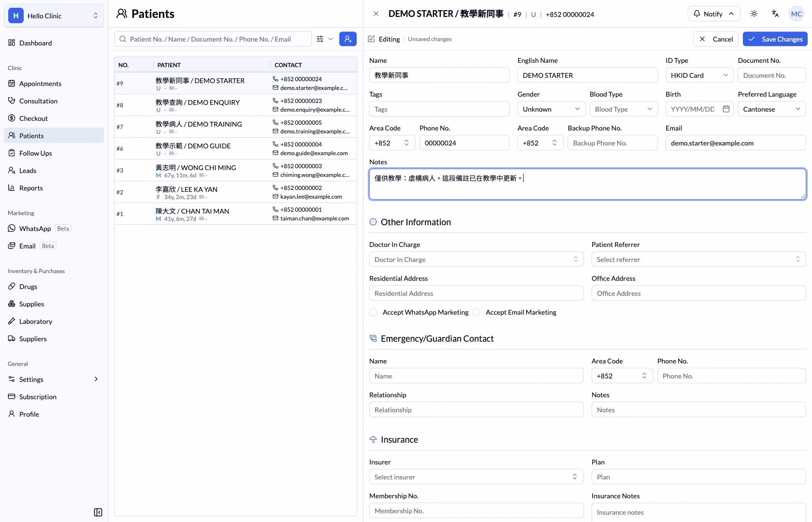Open the primary phone Area Code selector
This screenshot has width=812, height=522.
point(392,143)
